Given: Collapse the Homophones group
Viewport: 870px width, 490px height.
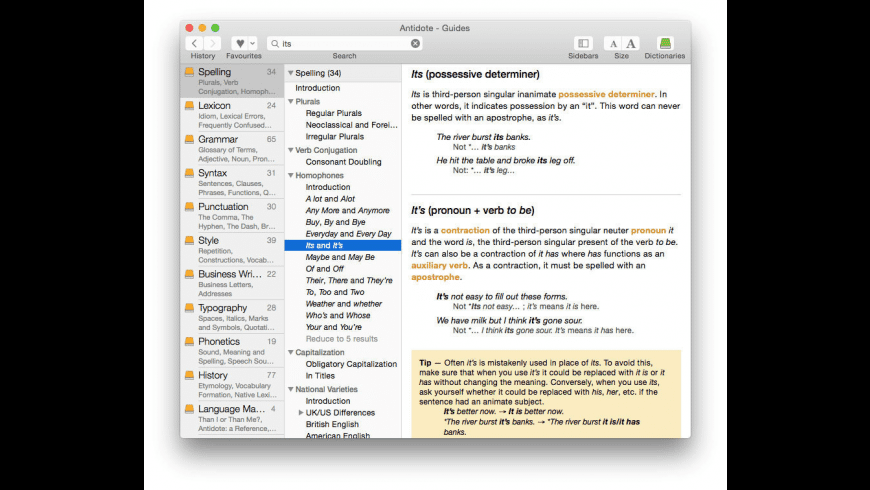Looking at the screenshot, I should point(290,175).
